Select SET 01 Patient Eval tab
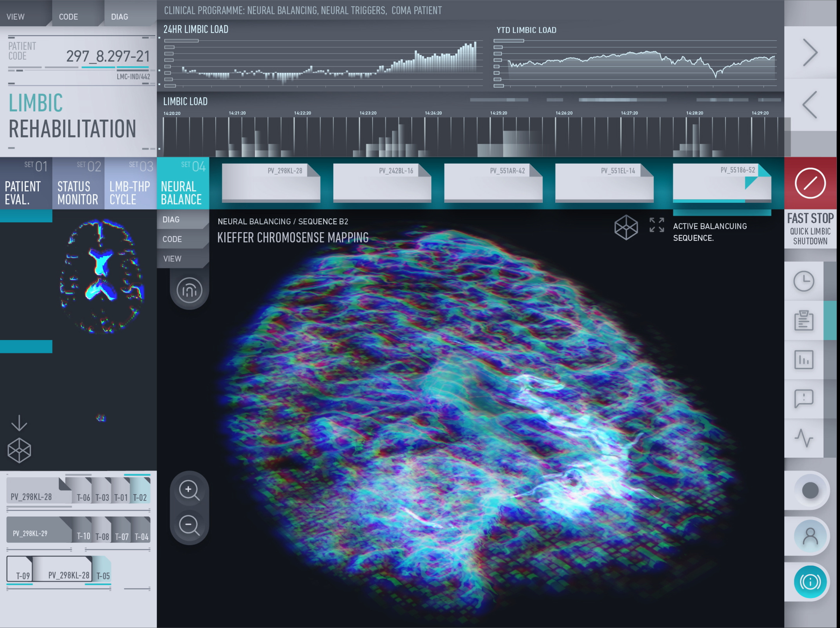The width and height of the screenshot is (840, 628). [26, 183]
